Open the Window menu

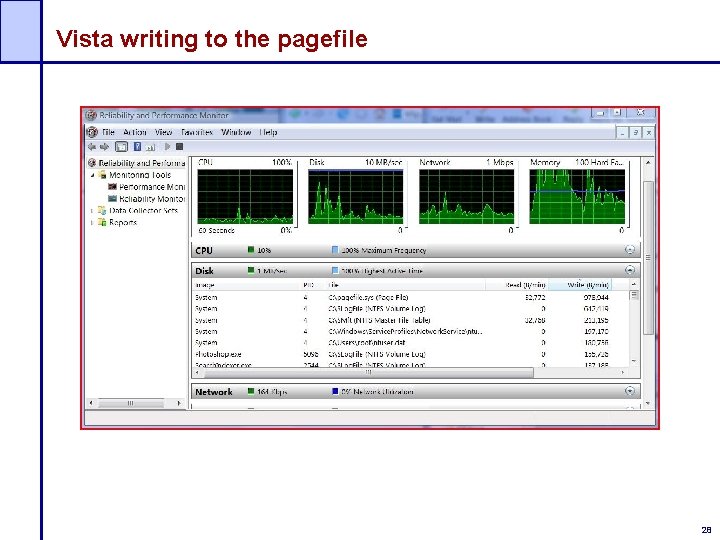coord(236,132)
